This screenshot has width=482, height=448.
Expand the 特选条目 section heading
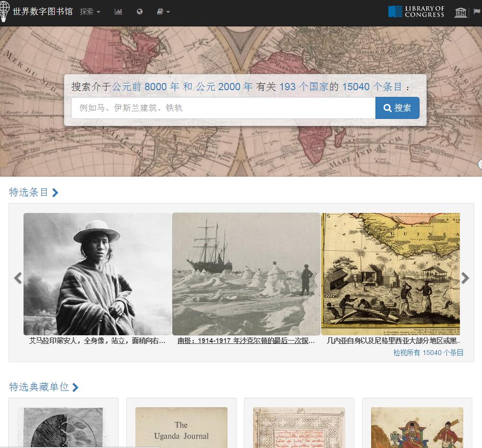34,192
